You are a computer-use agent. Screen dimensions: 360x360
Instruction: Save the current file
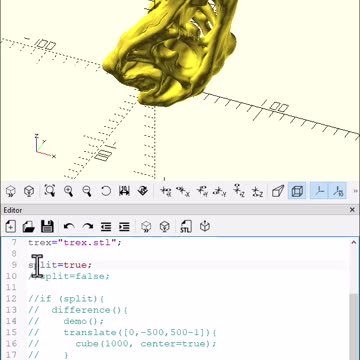tap(47, 227)
